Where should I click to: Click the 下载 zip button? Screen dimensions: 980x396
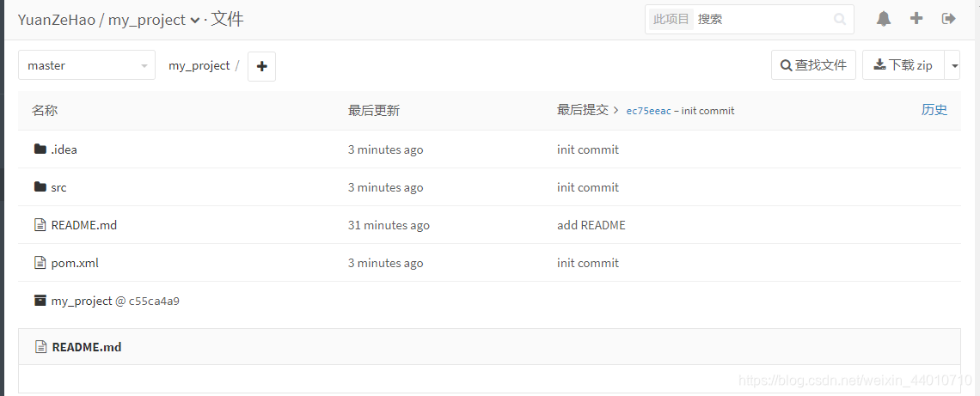(903, 65)
